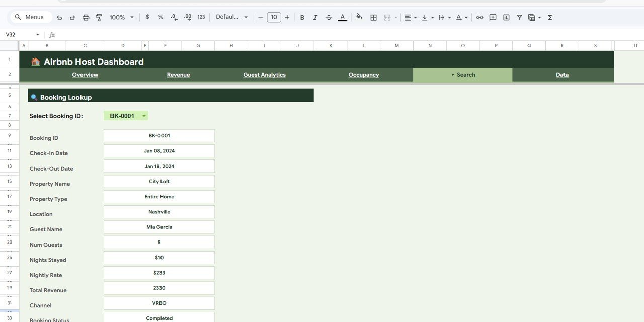Create a filter with the funnel icon
This screenshot has height=322, width=644.
coord(519,17)
